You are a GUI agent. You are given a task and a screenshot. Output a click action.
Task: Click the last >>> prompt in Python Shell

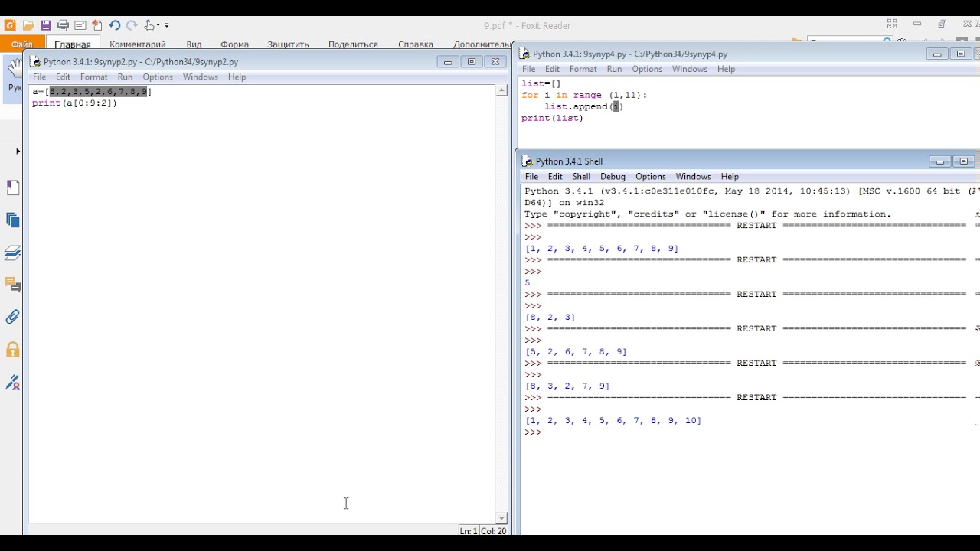pyautogui.click(x=533, y=432)
